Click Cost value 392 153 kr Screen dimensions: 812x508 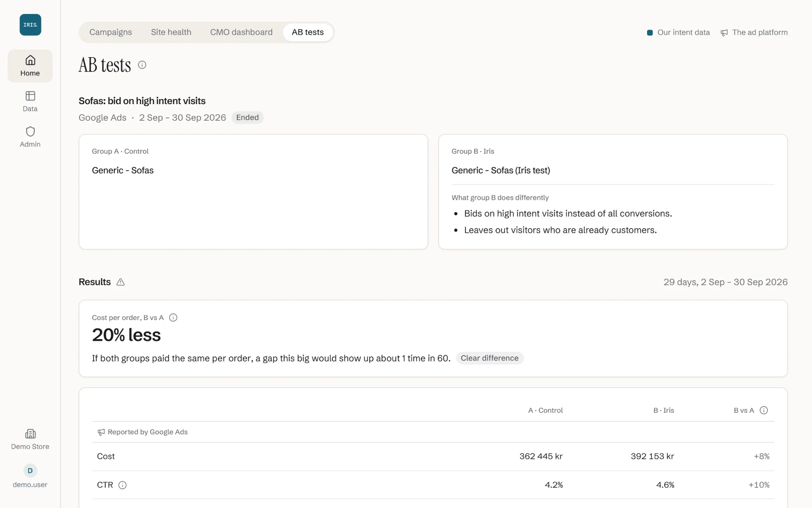653,456
